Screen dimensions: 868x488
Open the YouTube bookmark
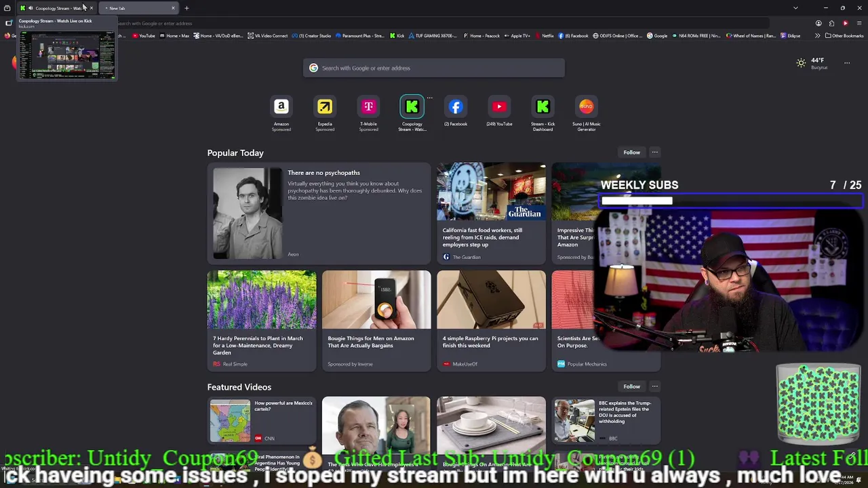pyautogui.click(x=144, y=36)
